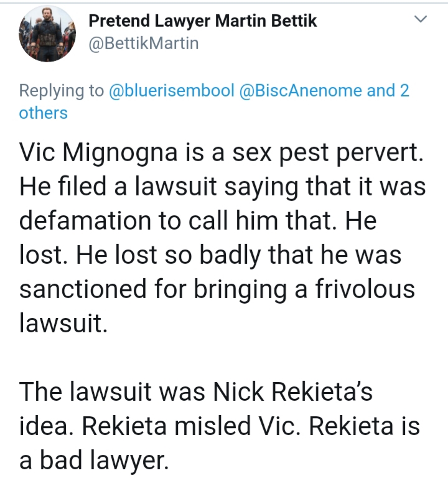Open the Pretend Lawyer Martin Bettik display name
Viewport: 448px width, 491px height.
[x=203, y=21]
